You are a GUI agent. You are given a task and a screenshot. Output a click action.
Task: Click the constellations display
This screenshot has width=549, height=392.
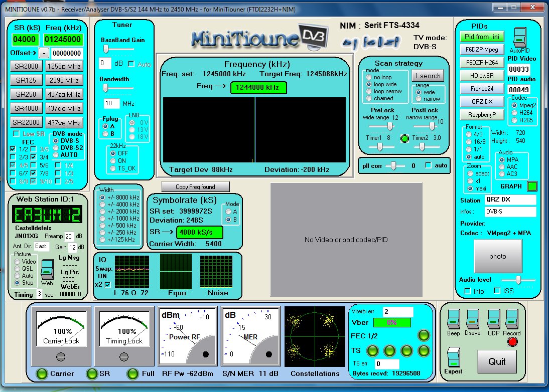point(315,336)
